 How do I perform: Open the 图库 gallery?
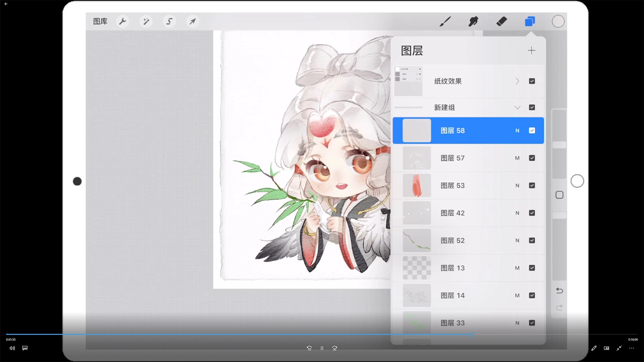click(100, 21)
